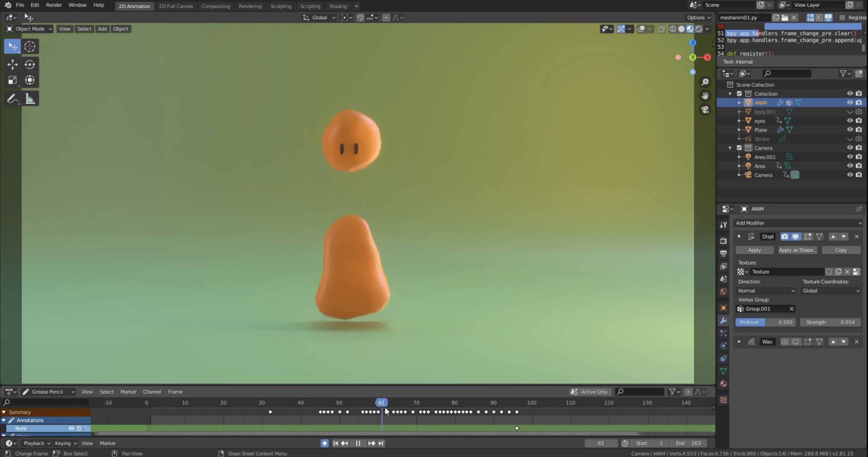Collapse the Summary channel row
The width and height of the screenshot is (868, 457).
4,412
